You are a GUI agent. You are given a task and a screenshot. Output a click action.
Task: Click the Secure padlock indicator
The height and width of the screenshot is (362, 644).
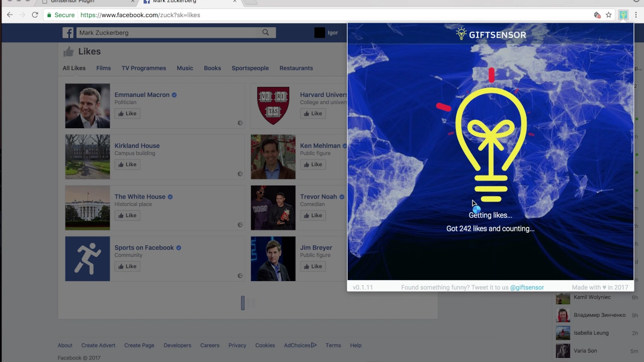61,15
